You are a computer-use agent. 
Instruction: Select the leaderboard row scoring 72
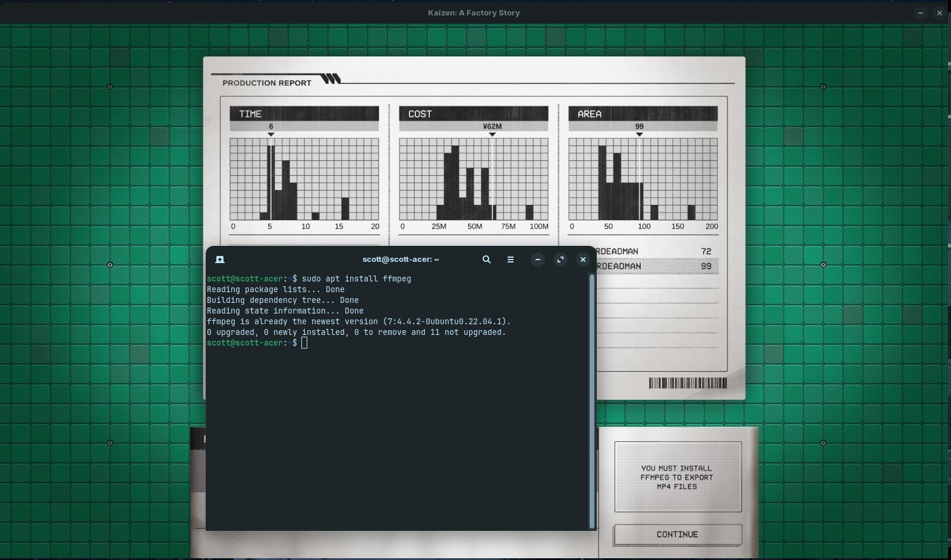point(657,251)
